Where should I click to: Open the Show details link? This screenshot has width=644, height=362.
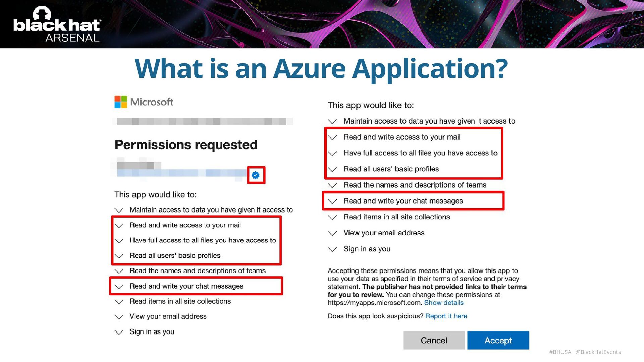(x=443, y=303)
